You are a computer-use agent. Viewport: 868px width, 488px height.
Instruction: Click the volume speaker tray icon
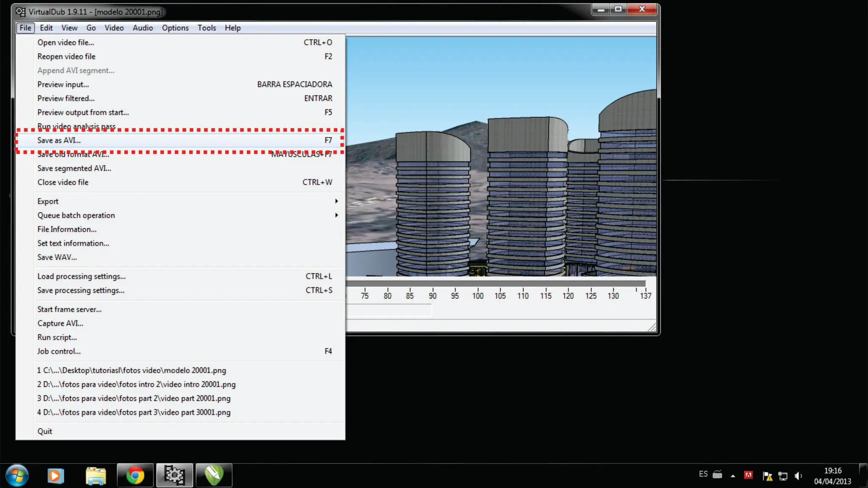(x=798, y=476)
